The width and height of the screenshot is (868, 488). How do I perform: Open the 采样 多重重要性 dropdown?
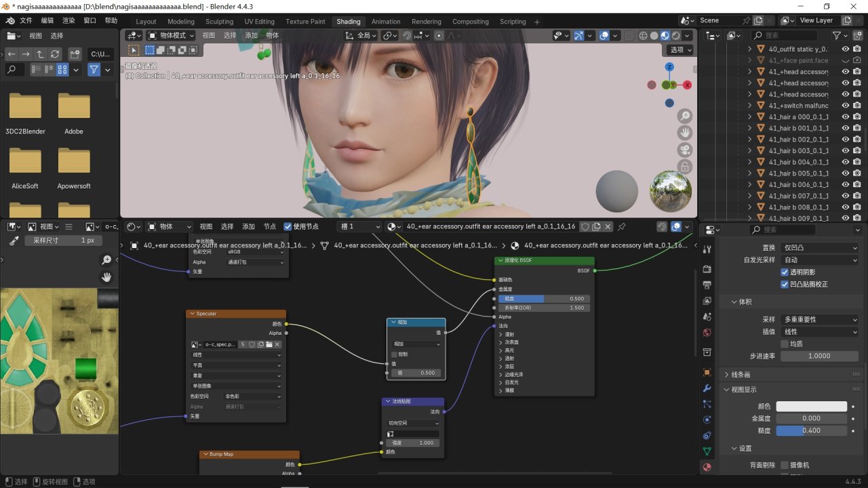click(820, 319)
